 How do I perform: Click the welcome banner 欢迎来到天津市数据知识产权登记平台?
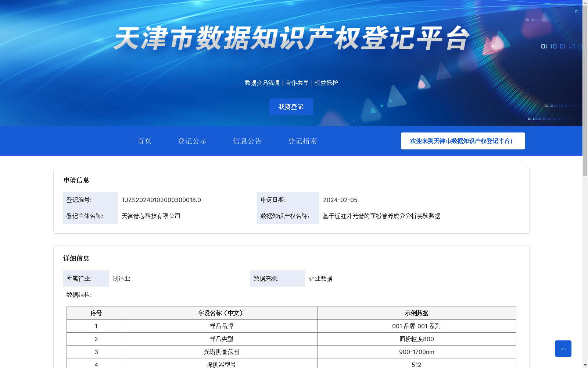coord(463,141)
